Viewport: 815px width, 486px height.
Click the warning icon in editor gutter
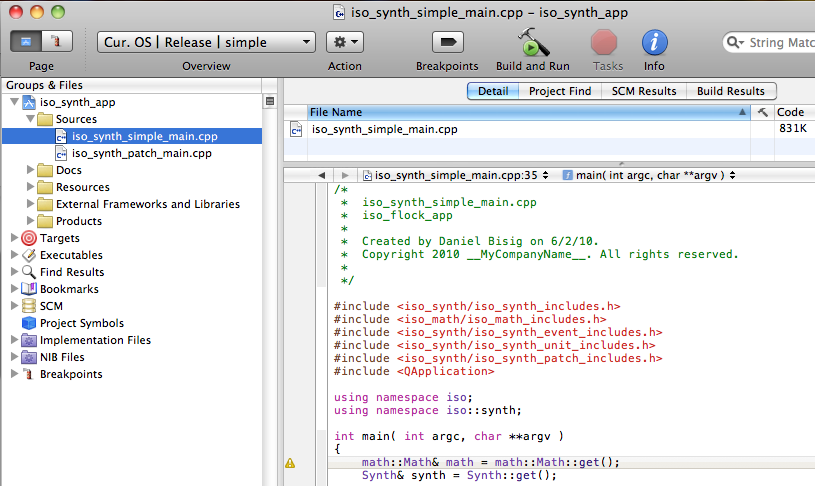(290, 463)
